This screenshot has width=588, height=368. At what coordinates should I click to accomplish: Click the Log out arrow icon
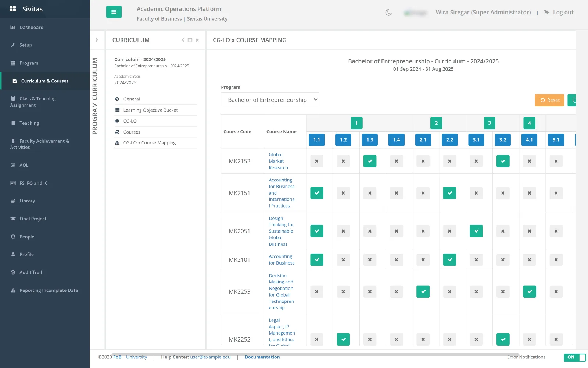[x=546, y=13]
